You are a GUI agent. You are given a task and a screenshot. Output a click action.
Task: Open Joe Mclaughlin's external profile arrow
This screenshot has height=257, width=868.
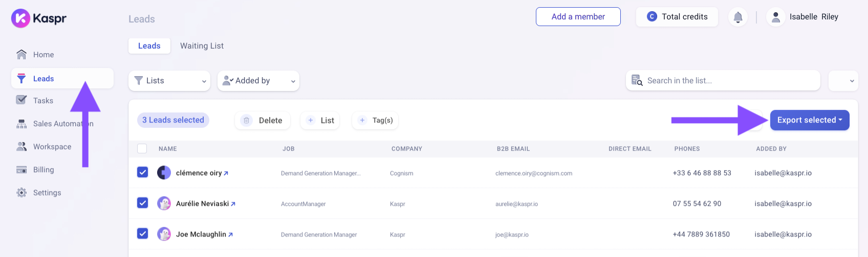[x=230, y=235]
